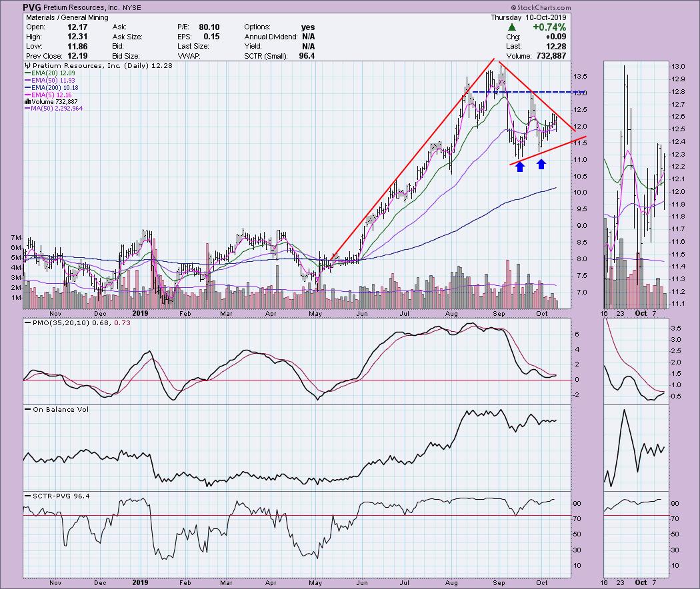The width and height of the screenshot is (700, 589).
Task: Select the Low price value 11.86
Action: click(x=77, y=47)
